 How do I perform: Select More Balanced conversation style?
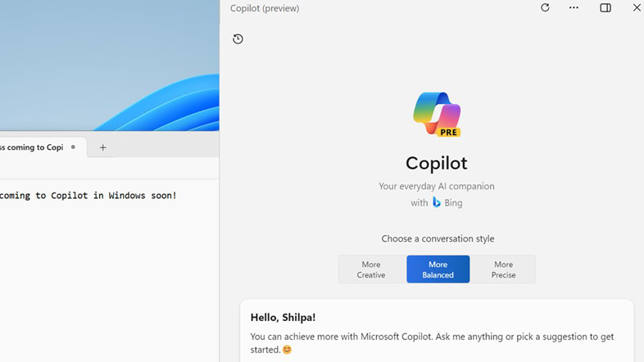tap(438, 269)
